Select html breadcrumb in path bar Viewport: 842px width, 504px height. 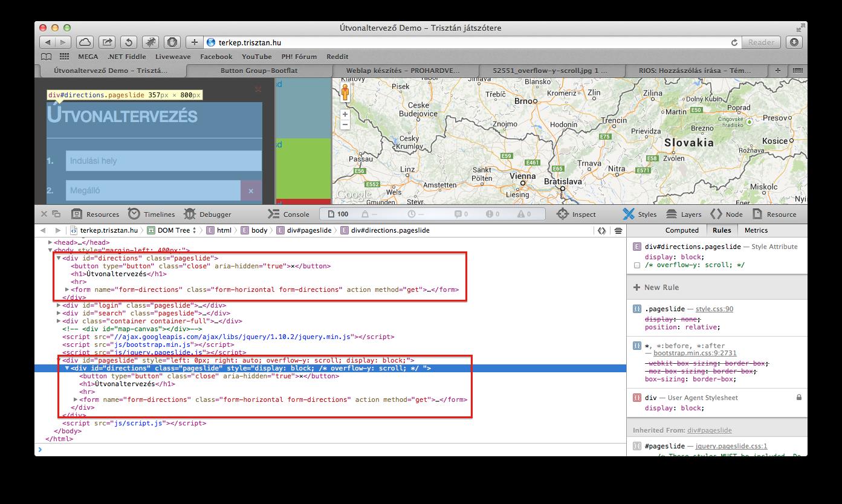point(219,230)
